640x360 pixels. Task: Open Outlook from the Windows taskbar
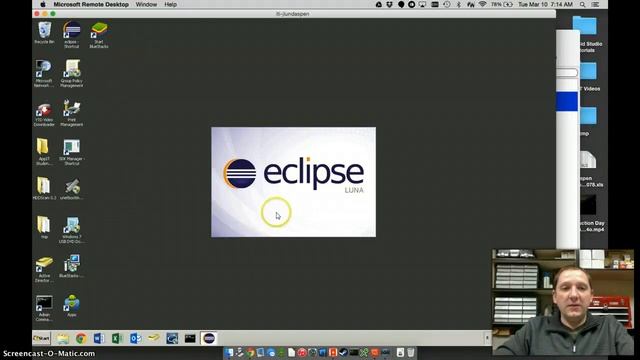click(x=136, y=338)
